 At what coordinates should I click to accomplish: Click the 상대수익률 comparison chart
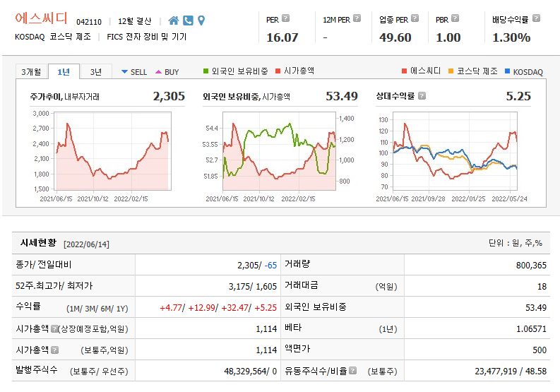click(x=455, y=151)
